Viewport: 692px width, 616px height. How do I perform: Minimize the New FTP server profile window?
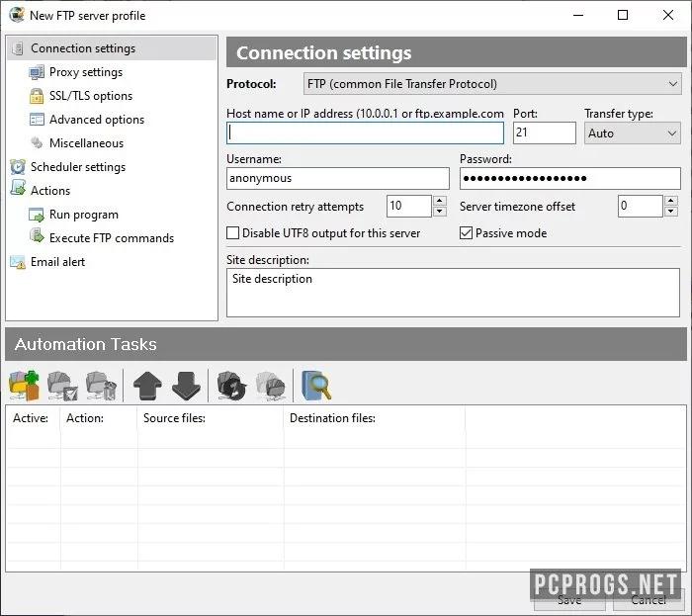pyautogui.click(x=578, y=15)
